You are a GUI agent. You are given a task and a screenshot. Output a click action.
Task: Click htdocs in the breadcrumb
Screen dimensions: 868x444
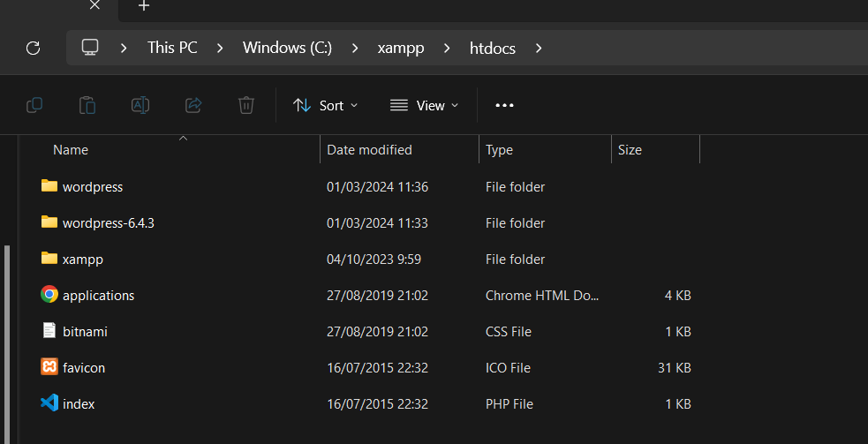(493, 49)
